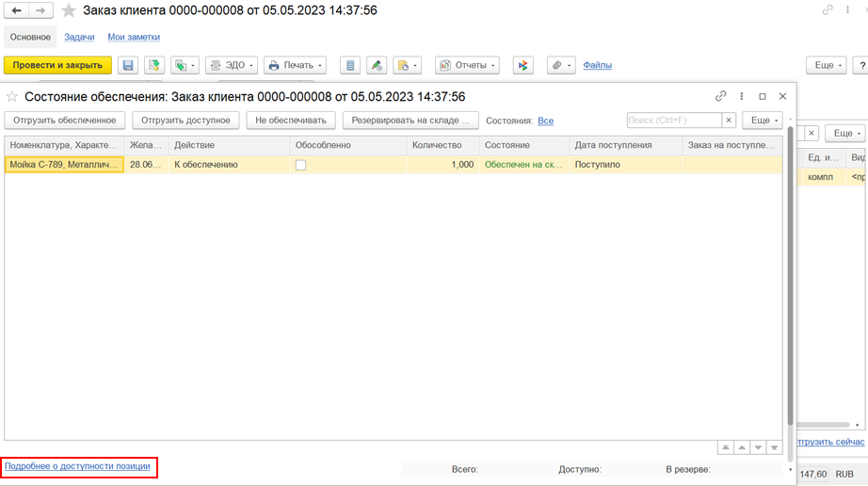The image size is (868, 486).
Task: Expand the ЭДО dropdown
Action: point(230,65)
